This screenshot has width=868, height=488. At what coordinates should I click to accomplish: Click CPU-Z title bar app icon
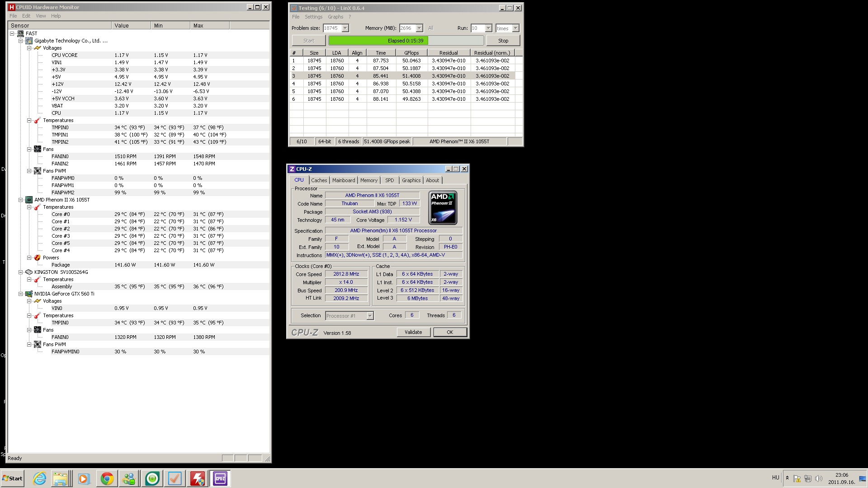click(x=292, y=169)
